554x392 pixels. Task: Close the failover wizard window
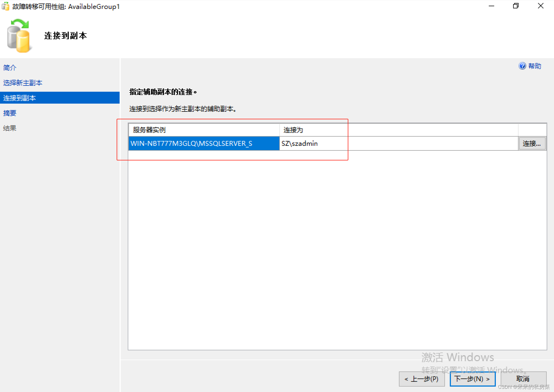(x=540, y=6)
